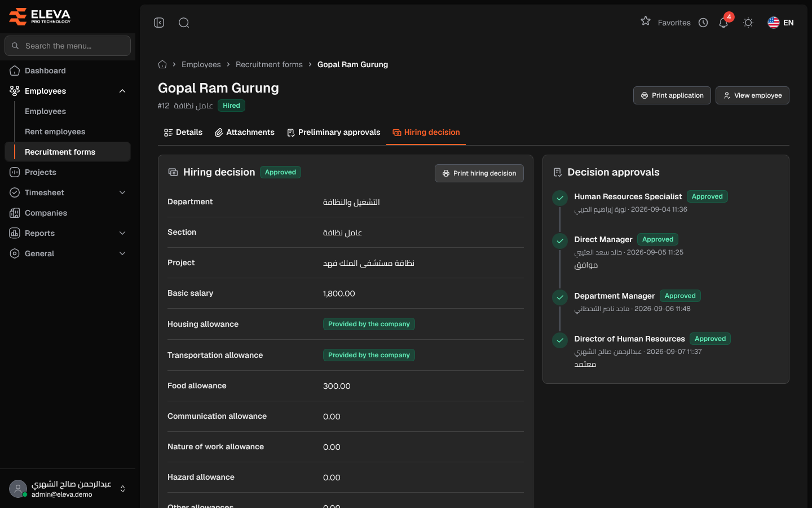Click Direct Manager approval checkmark
The image size is (812, 508).
[560, 241]
